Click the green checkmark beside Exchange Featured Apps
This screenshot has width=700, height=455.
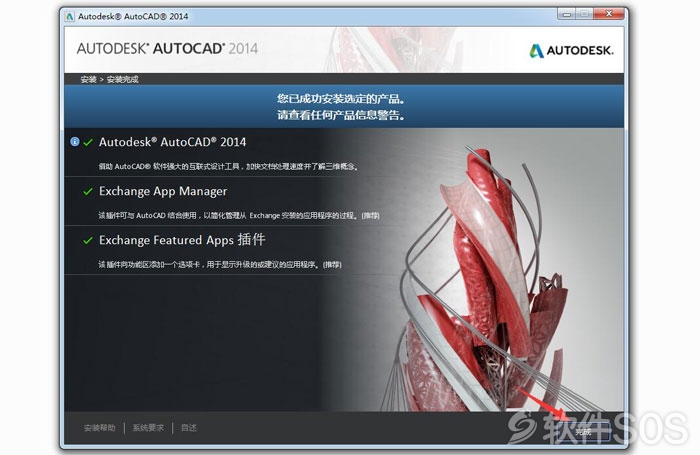(88, 241)
